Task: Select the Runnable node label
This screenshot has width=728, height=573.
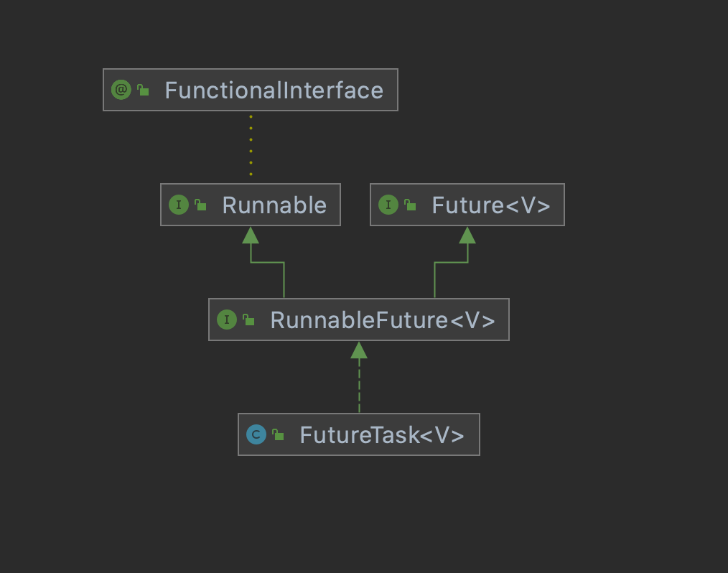Action: (x=274, y=205)
